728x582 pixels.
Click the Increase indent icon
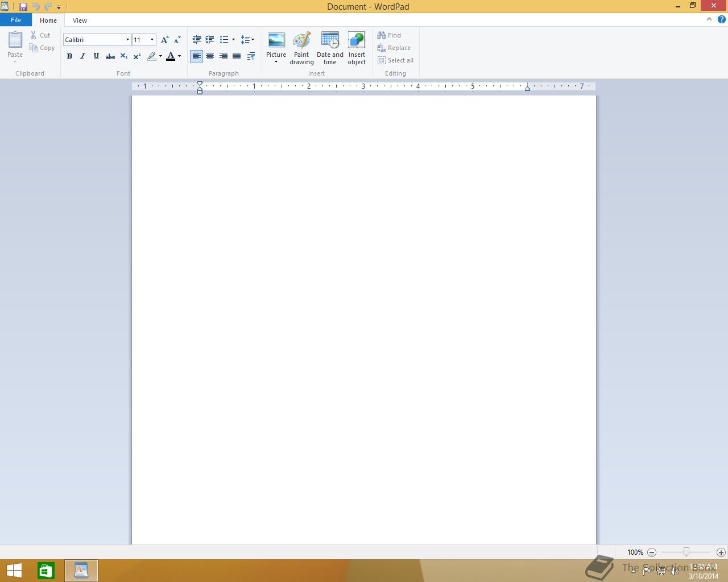(210, 40)
